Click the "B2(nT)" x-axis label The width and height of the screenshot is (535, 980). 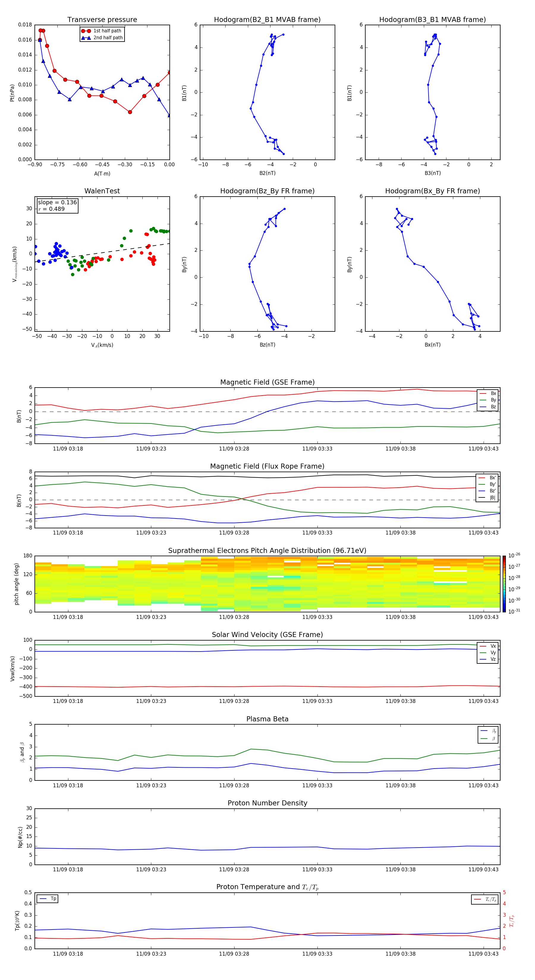pyautogui.click(x=267, y=173)
